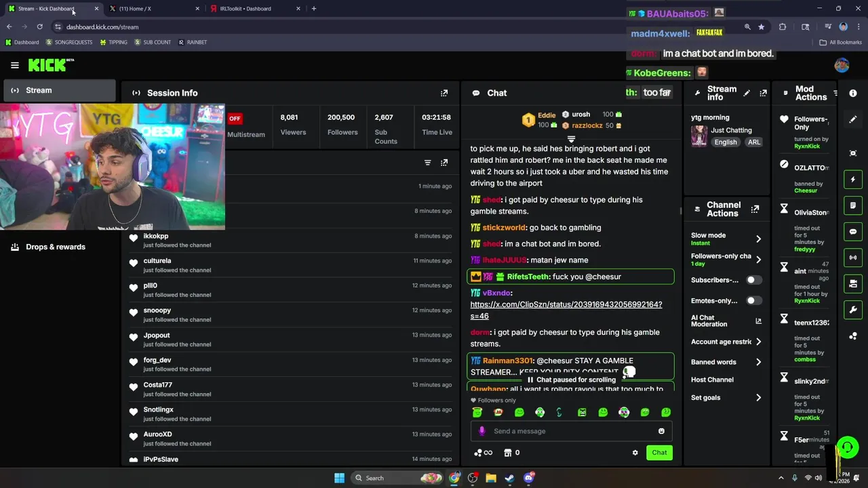Open the green headset support bubble
The width and height of the screenshot is (868, 488).
pyautogui.click(x=847, y=448)
